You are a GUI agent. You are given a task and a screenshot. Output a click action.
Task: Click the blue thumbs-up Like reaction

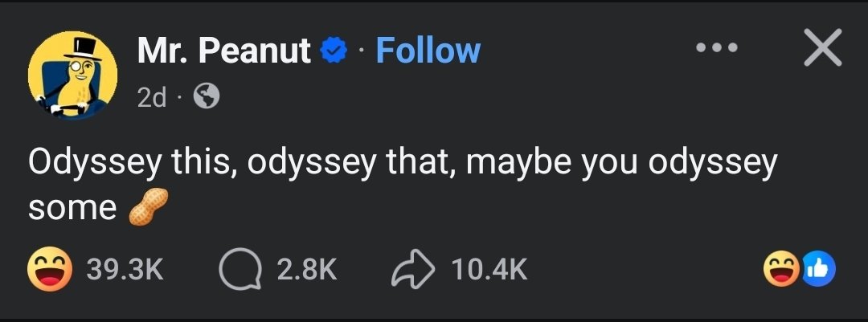pos(818,269)
